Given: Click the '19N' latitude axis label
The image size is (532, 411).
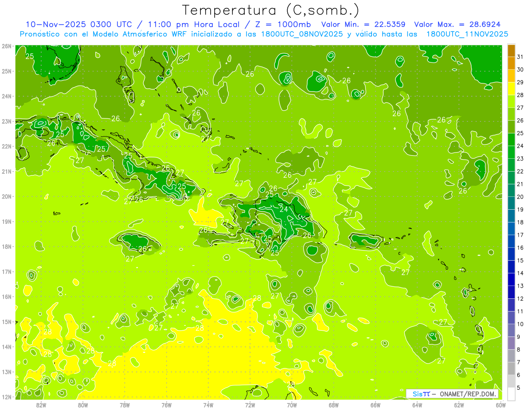Looking at the screenshot, I should tap(6, 222).
